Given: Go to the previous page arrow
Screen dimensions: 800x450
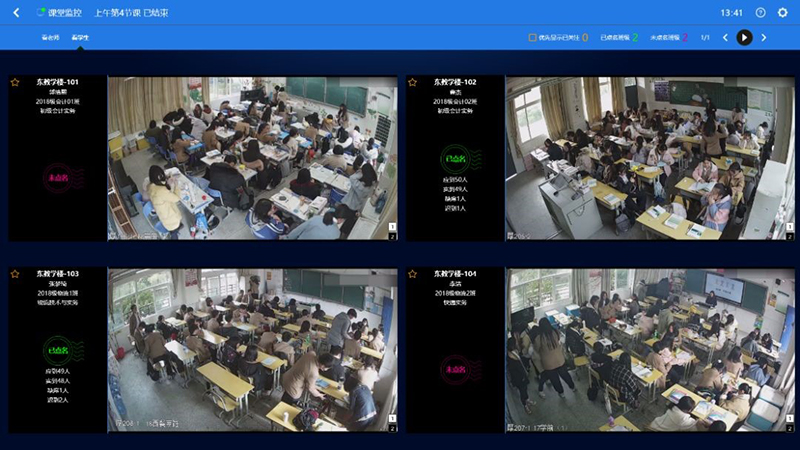Looking at the screenshot, I should [x=725, y=37].
